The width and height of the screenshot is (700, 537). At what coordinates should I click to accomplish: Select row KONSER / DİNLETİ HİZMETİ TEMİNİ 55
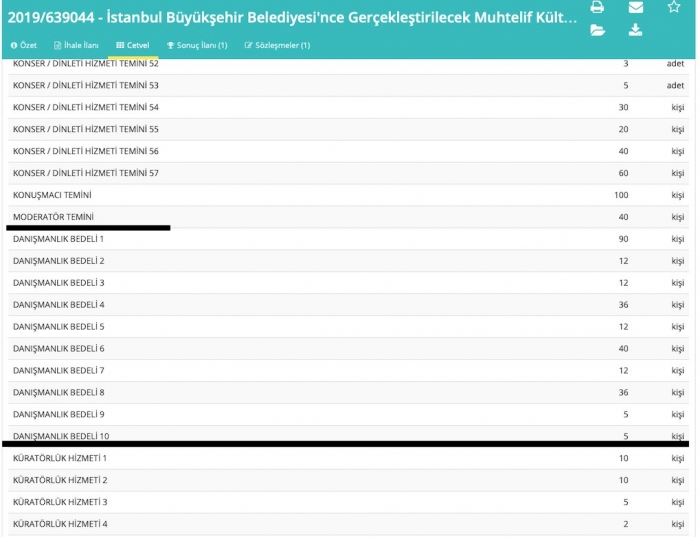[348, 129]
